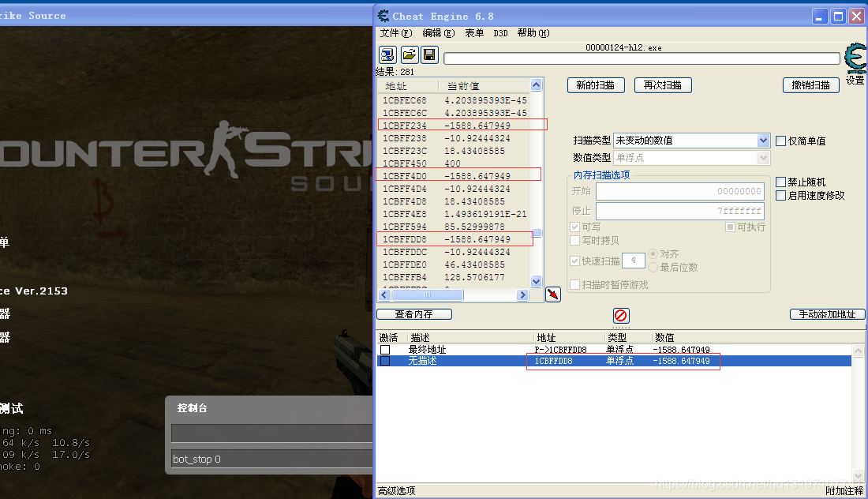
Task: Click the 当前值 column header in results
Action: (484, 86)
